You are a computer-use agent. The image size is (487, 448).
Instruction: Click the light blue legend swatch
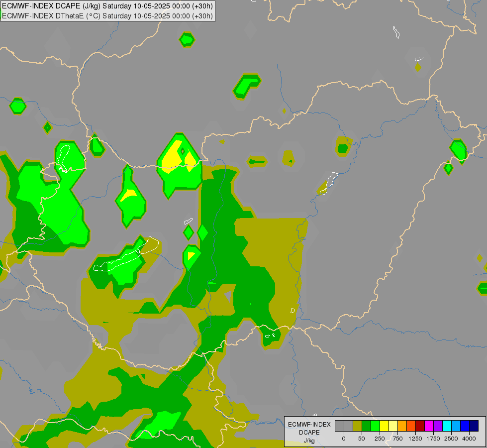(x=456, y=426)
